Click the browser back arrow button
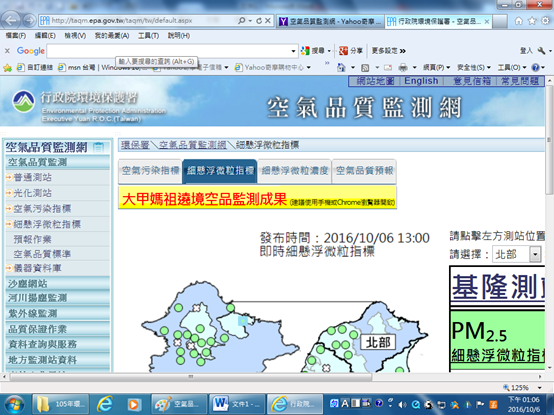The width and height of the screenshot is (554, 415). pos(11,20)
